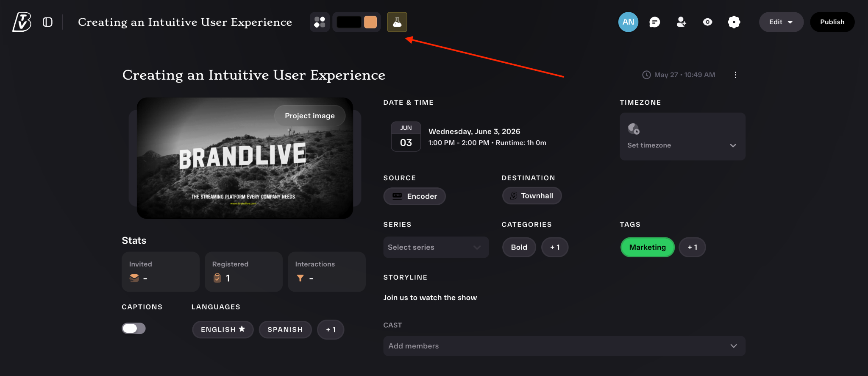The image size is (868, 376).
Task: Click the storyline text 'Join us to watch the show'
Action: click(430, 298)
